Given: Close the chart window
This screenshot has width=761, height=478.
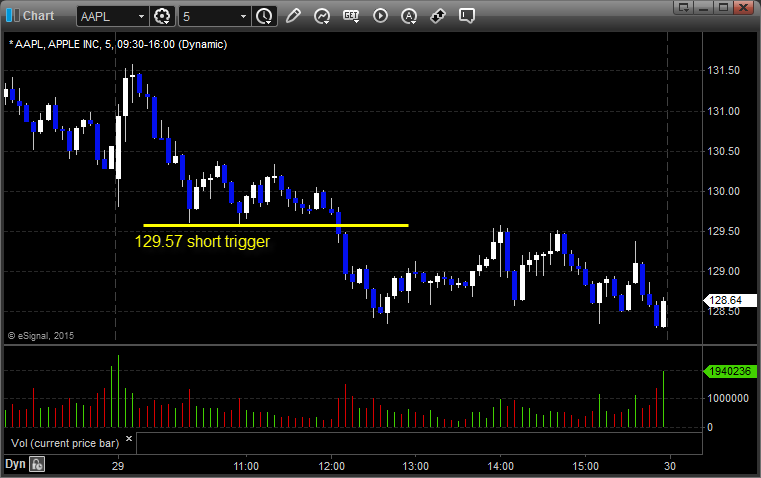Looking at the screenshot, I should coord(743,7).
